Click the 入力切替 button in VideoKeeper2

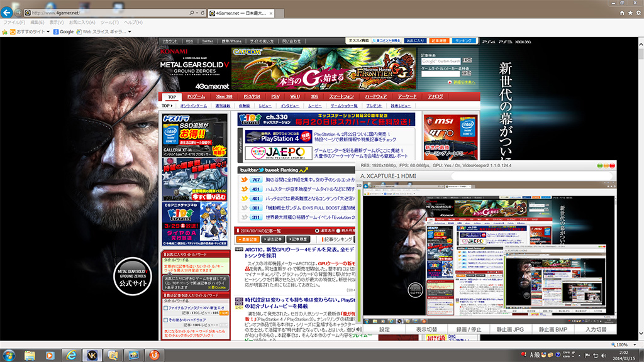(596, 329)
